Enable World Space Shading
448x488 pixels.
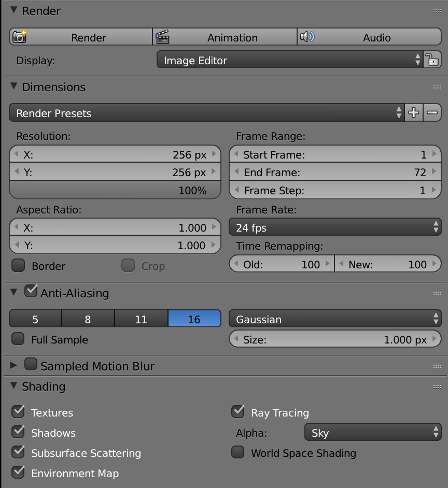pos(237,452)
